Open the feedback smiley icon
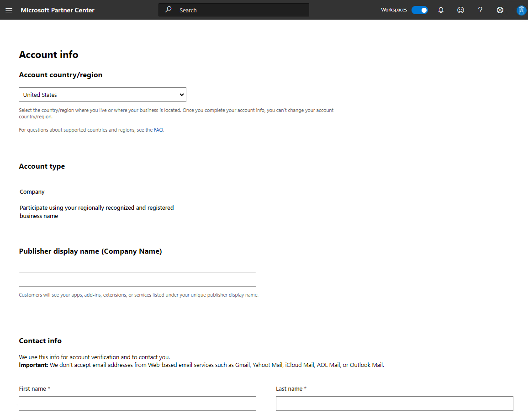Viewport: 528px width, 420px height. [x=460, y=10]
